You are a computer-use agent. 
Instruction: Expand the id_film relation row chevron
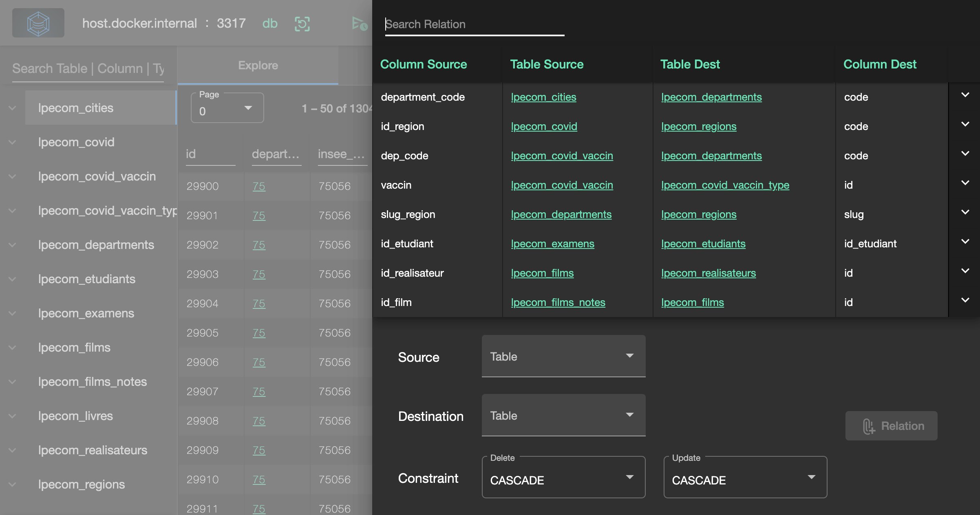tap(965, 300)
